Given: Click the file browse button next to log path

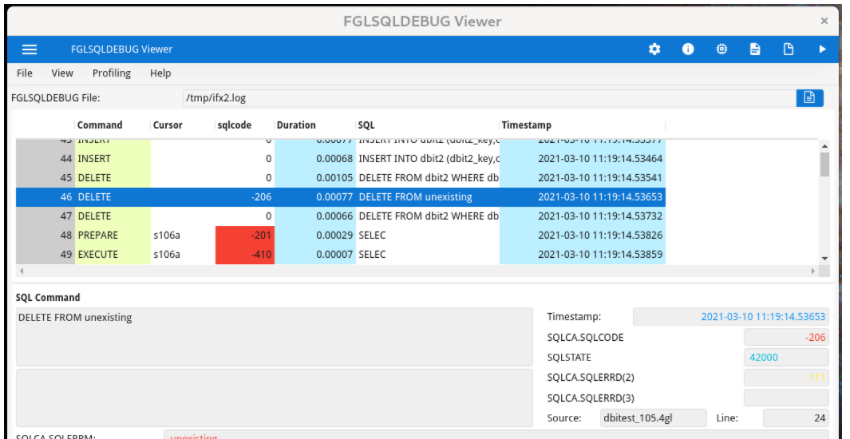Looking at the screenshot, I should click(x=809, y=98).
